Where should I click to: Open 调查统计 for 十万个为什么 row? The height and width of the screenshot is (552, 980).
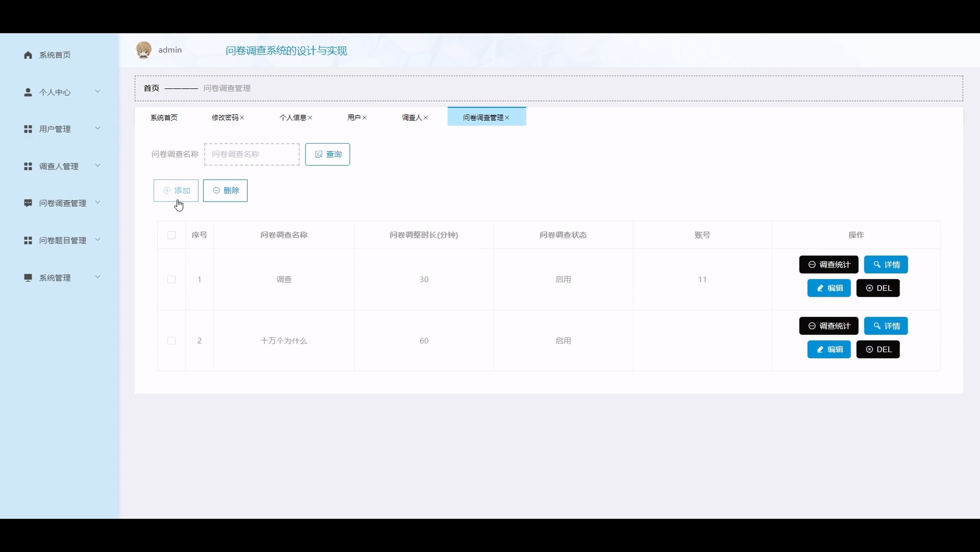[829, 326]
